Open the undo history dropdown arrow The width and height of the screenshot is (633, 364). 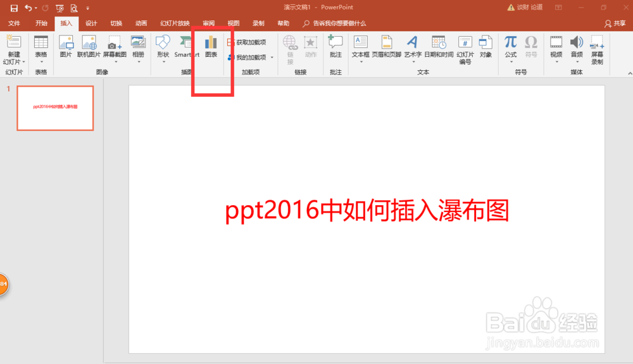tap(35, 8)
